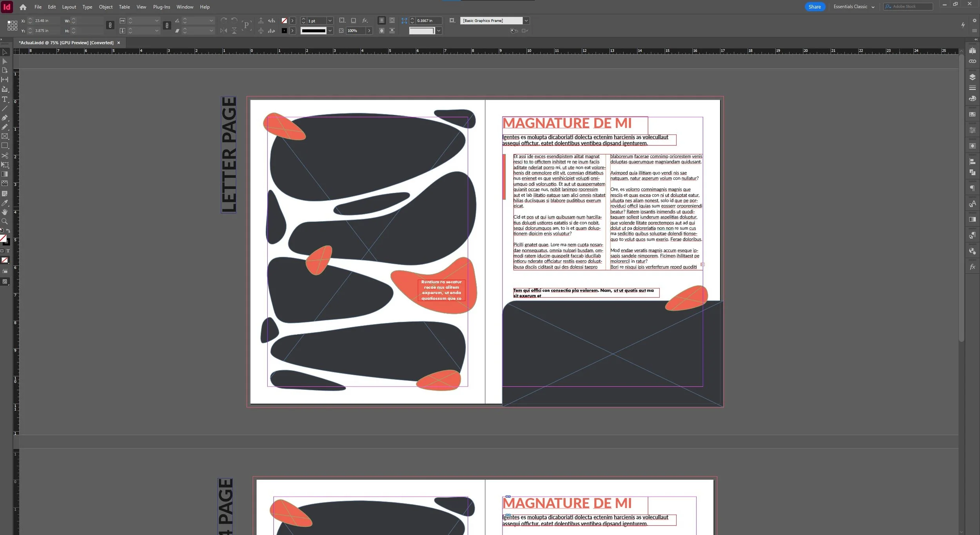
Task: Open the Layers panel icon
Action: coord(972,77)
